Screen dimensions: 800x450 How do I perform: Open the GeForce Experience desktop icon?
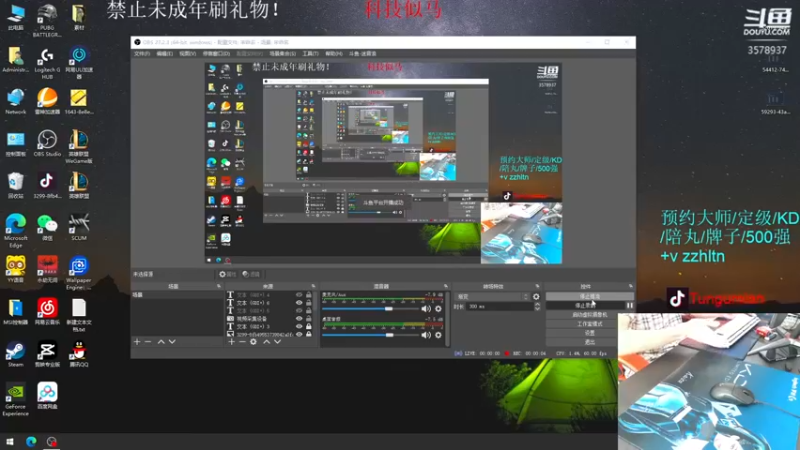pyautogui.click(x=15, y=399)
